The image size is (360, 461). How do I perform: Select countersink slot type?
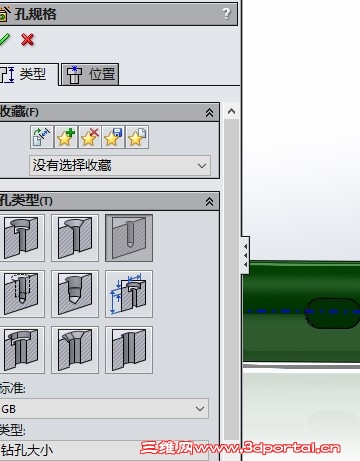click(x=75, y=350)
